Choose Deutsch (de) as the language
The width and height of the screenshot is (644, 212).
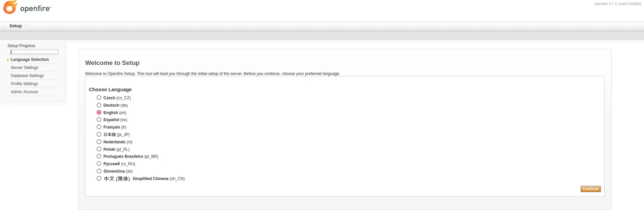(99, 105)
